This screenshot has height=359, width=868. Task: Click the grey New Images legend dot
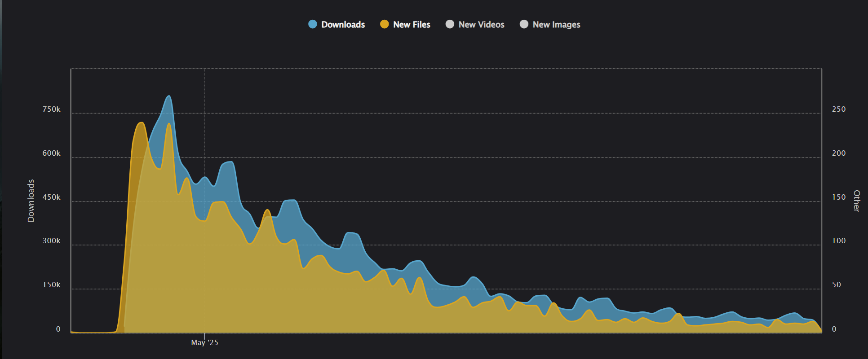[524, 24]
